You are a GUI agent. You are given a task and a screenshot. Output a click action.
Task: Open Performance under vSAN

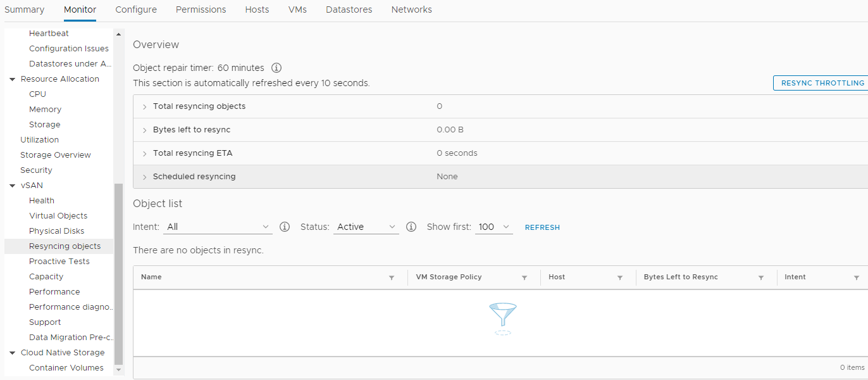[54, 292]
